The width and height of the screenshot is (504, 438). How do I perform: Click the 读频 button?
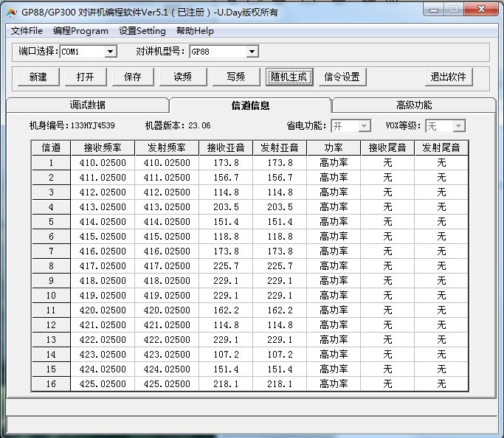pyautogui.click(x=183, y=77)
